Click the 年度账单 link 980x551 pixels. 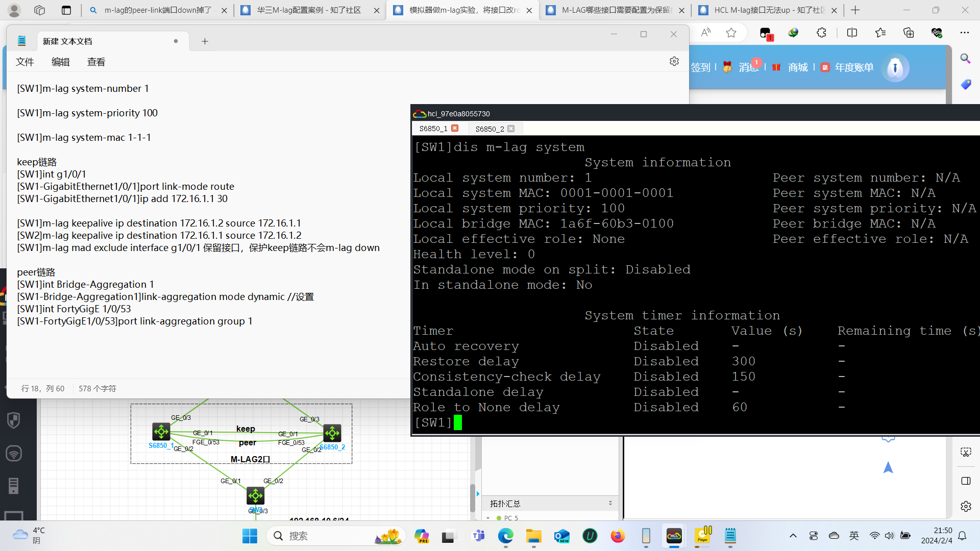click(x=854, y=67)
